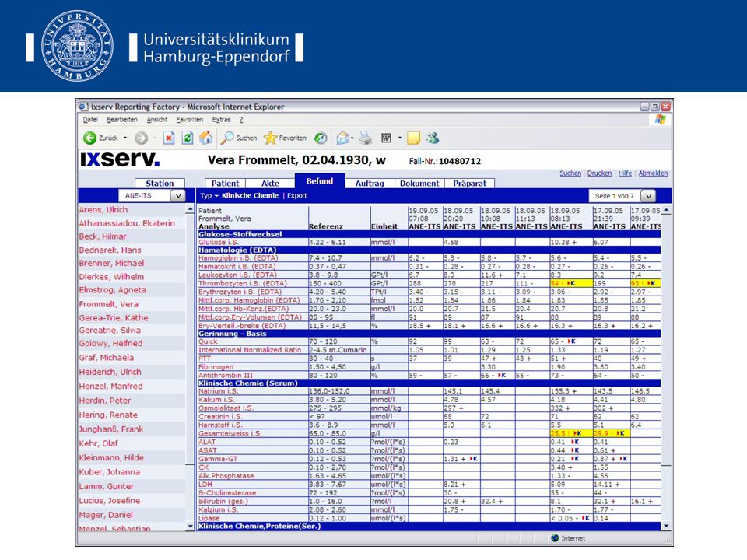Click the Suchen link top right
The height and width of the screenshot is (560, 747).
(x=570, y=173)
